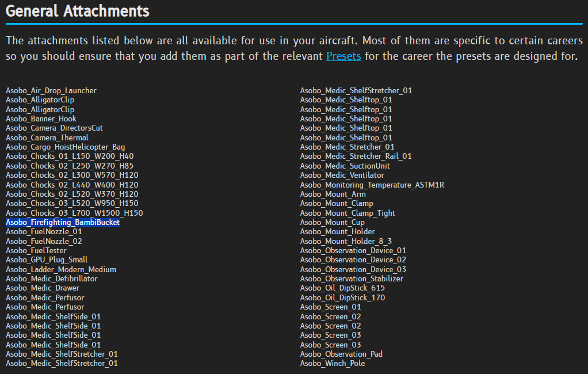Select Asobo_Medic_Drawer attachment text

click(x=43, y=288)
